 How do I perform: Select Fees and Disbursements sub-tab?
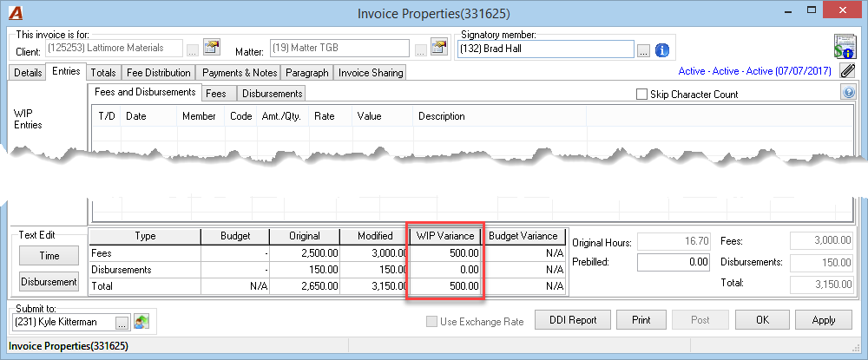tap(144, 92)
